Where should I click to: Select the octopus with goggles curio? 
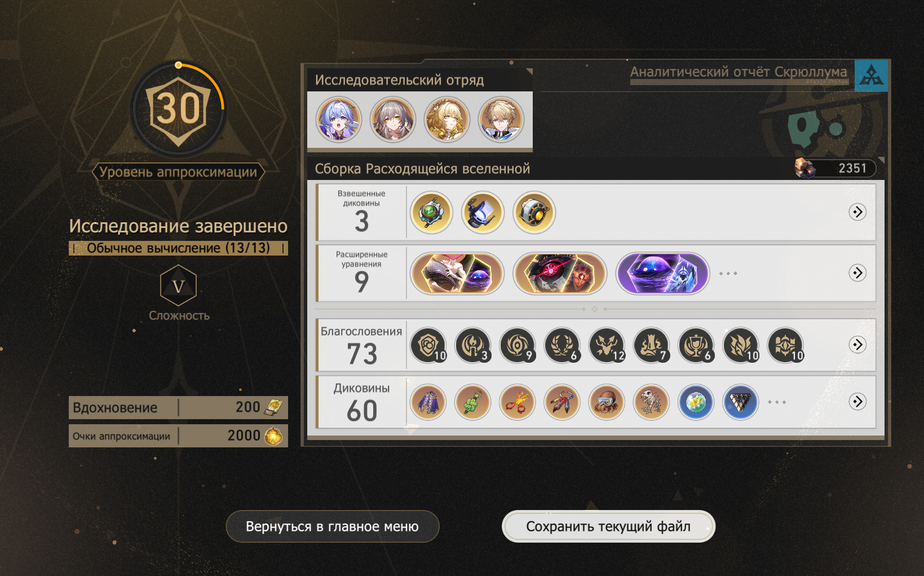point(607,402)
